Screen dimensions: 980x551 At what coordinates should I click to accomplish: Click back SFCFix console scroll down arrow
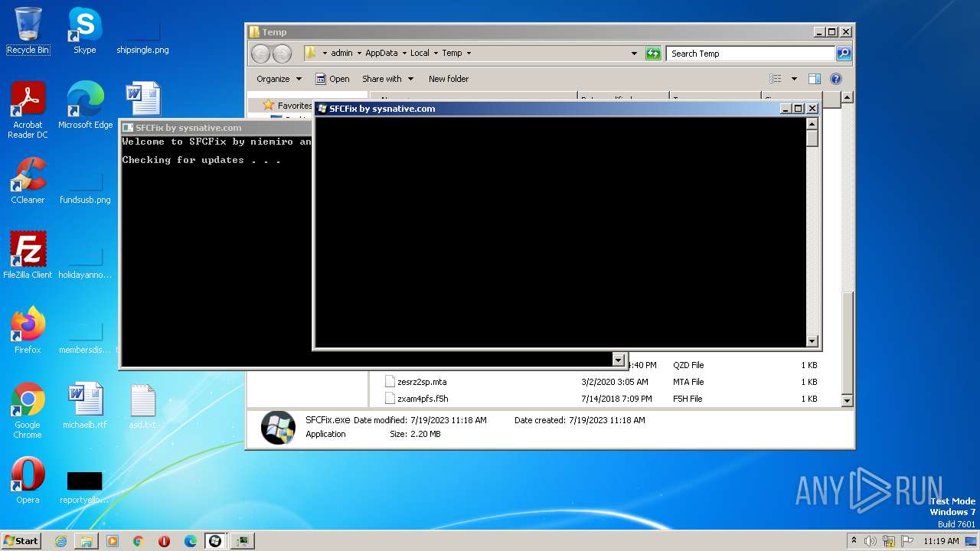[x=619, y=360]
